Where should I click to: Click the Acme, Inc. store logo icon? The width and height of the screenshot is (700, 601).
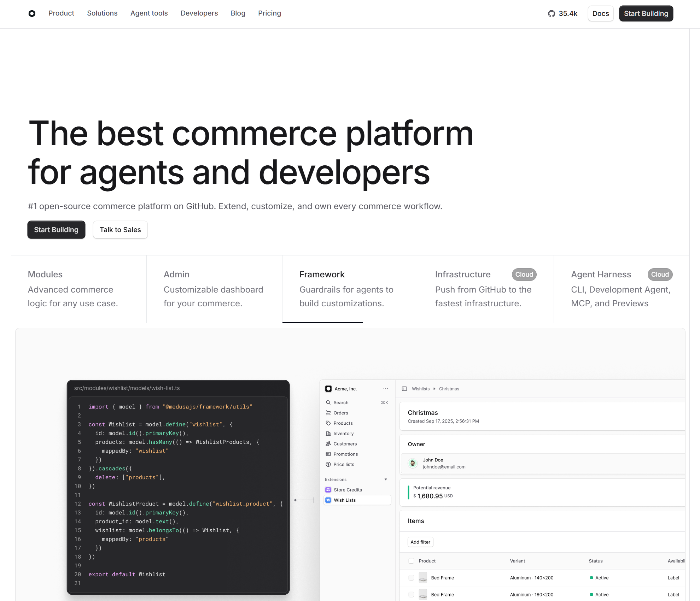(328, 389)
